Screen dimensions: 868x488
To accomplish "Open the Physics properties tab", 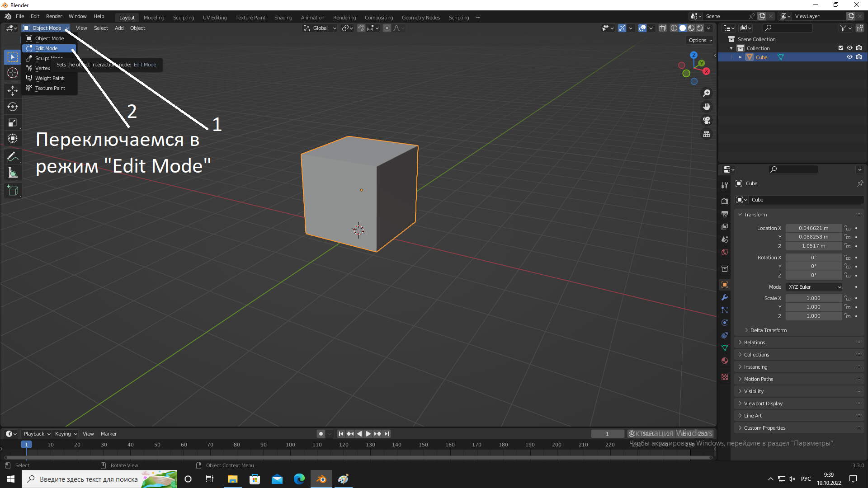I will coord(725,323).
